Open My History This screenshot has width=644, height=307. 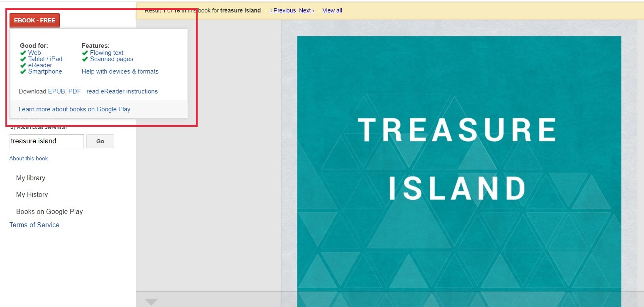point(32,195)
